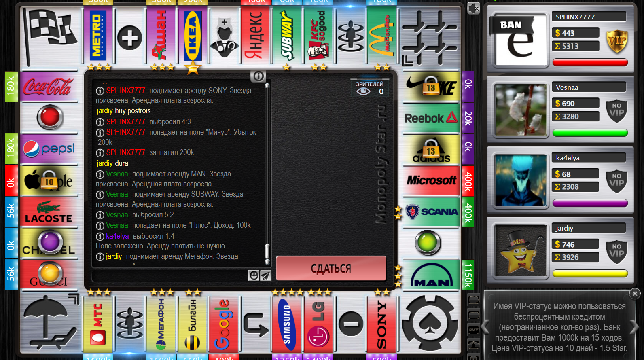644x360 pixels.
Task: Open jardiy player avatar
Action: [x=520, y=250]
